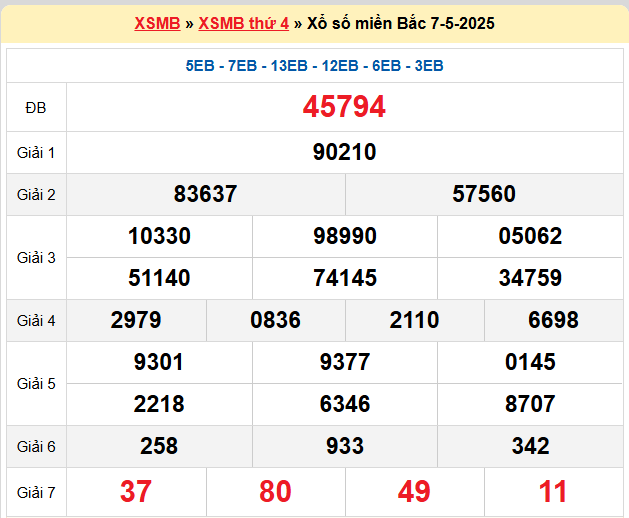
Task: Click the Giải 5 number 9377
Action: (x=345, y=362)
